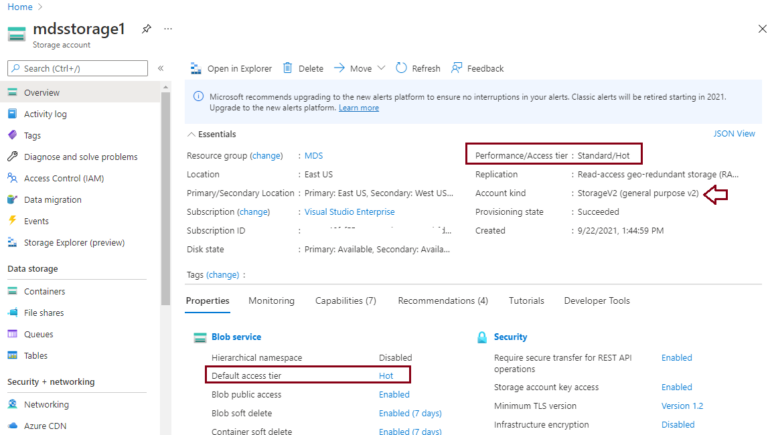The image size is (768, 435).
Task: Click the Home breadcrumb chevron
Action: 40,7
